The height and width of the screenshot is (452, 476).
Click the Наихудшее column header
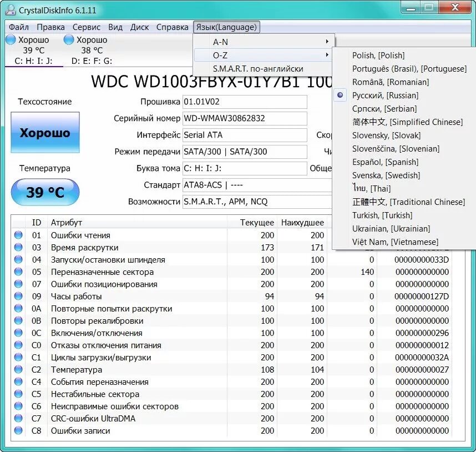[x=301, y=222]
